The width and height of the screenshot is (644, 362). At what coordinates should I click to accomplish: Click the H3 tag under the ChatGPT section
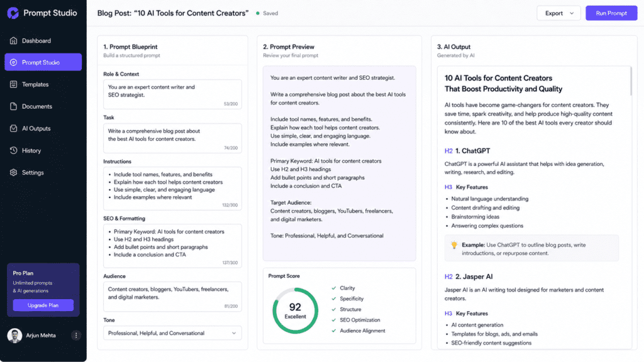(448, 187)
